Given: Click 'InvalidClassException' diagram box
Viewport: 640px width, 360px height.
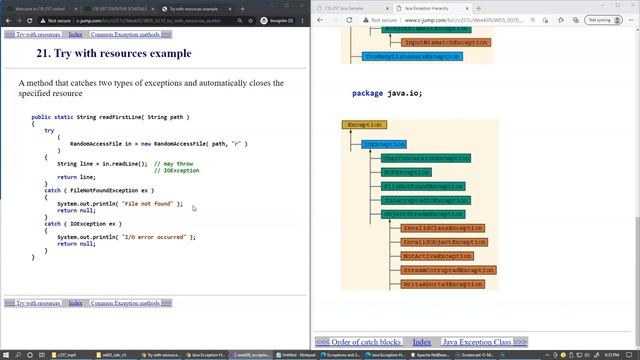Looking at the screenshot, I should pos(442,228).
